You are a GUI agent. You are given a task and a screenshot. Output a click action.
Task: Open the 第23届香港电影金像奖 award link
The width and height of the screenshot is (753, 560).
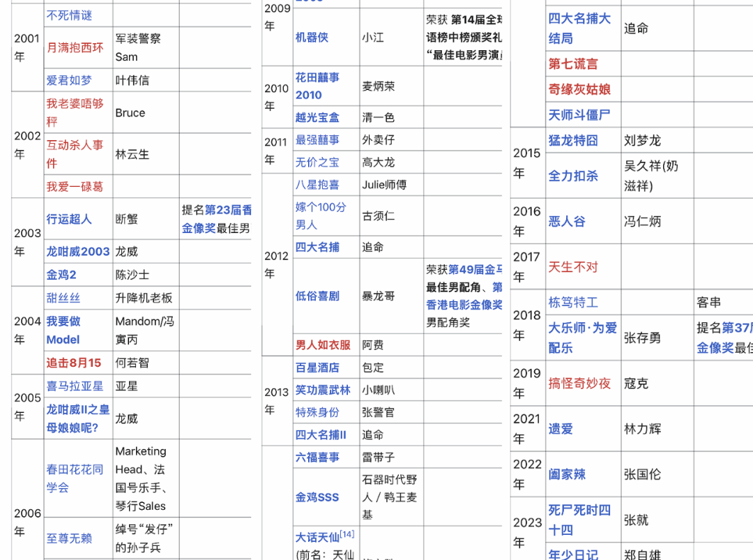216,219
